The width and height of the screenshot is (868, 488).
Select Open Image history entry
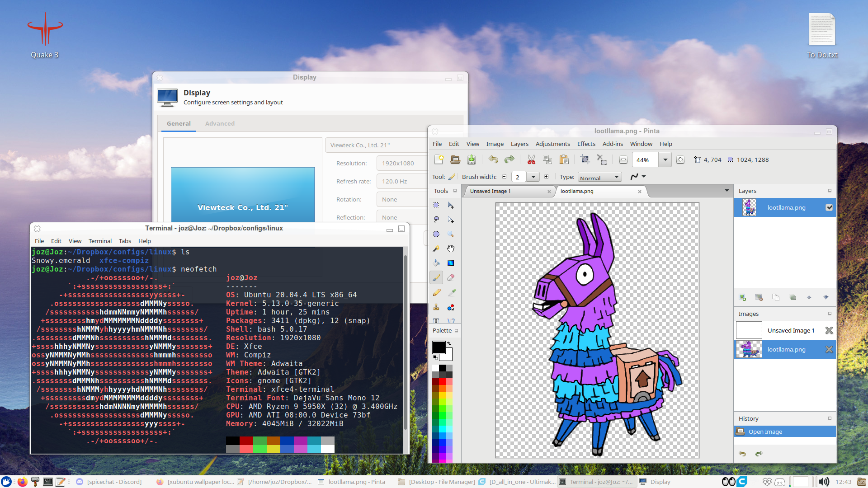tap(784, 432)
